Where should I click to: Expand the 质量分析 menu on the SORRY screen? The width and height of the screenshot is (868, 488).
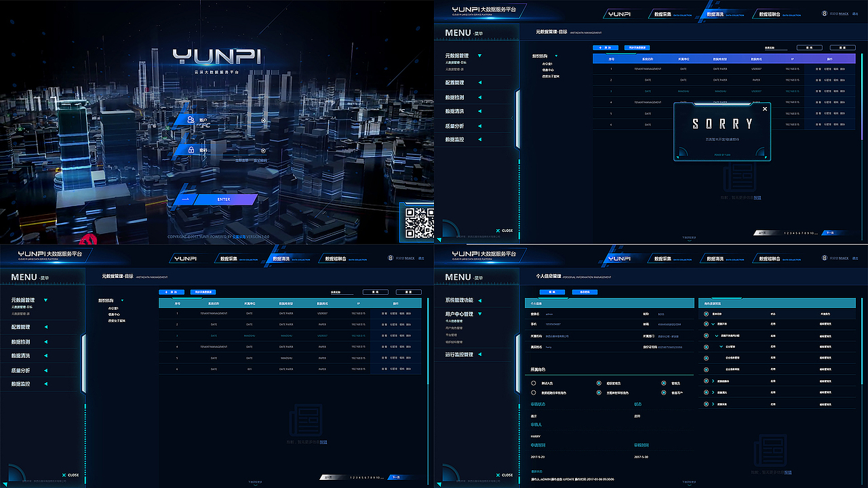(x=479, y=126)
